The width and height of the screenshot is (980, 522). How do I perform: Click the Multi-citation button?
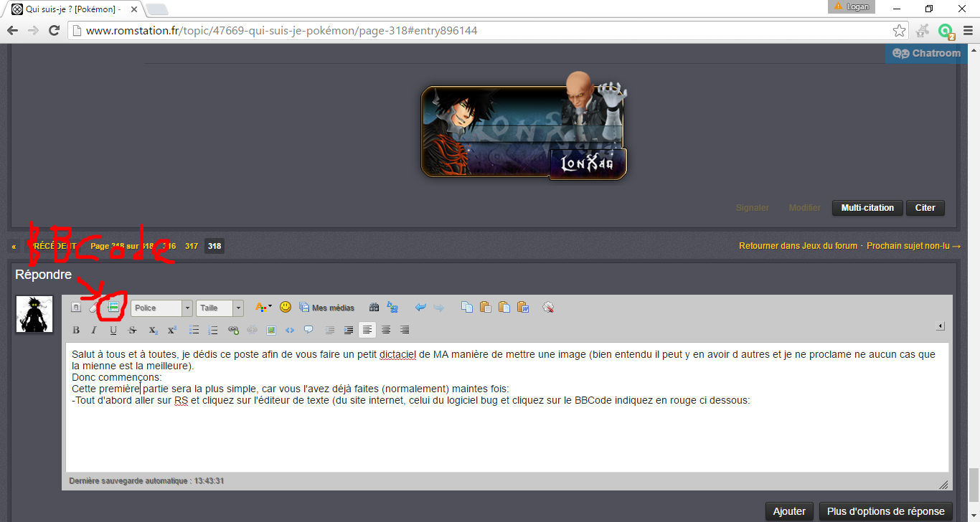(867, 208)
